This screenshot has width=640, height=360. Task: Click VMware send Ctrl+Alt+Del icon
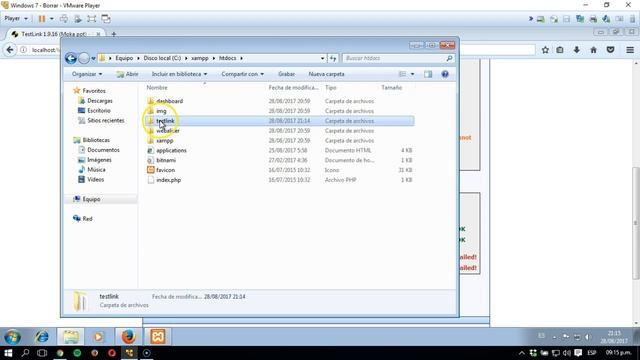tap(64, 19)
